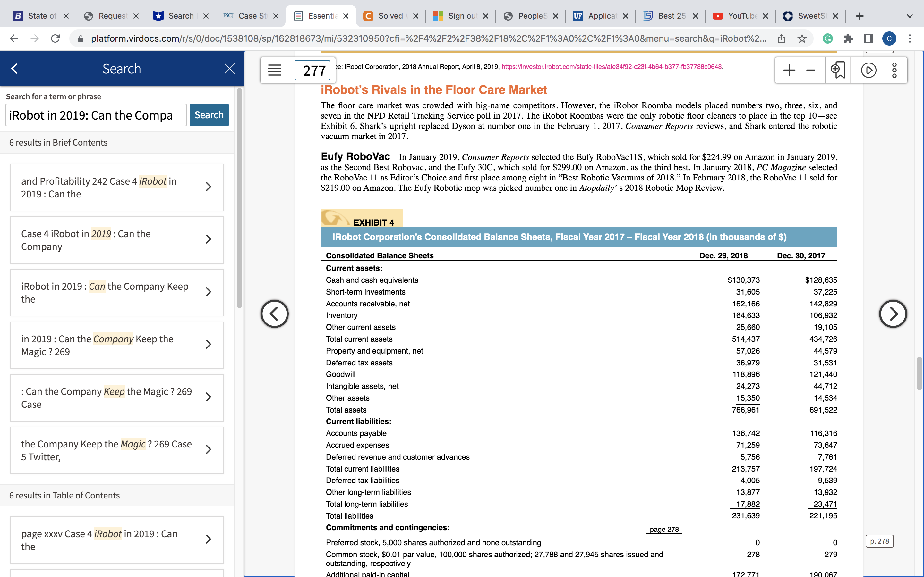Add a bookmark using the bookmark icon
The height and width of the screenshot is (577, 924).
coord(838,70)
